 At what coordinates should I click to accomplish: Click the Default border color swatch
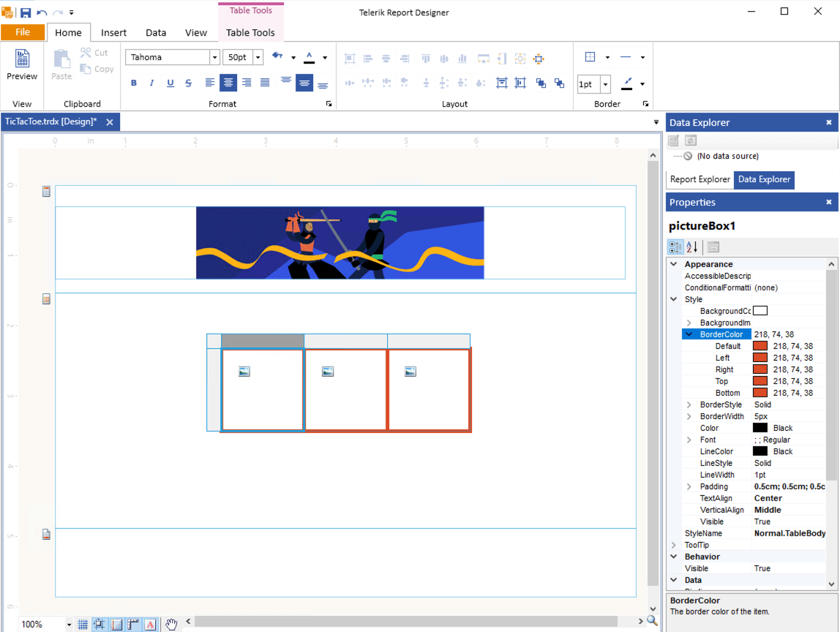760,346
